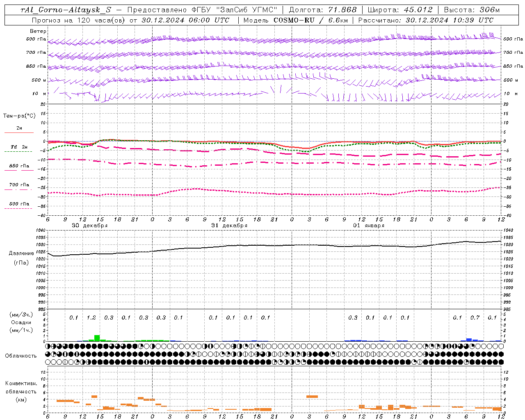Click the "500 м" wind level label at left

click(x=39, y=80)
